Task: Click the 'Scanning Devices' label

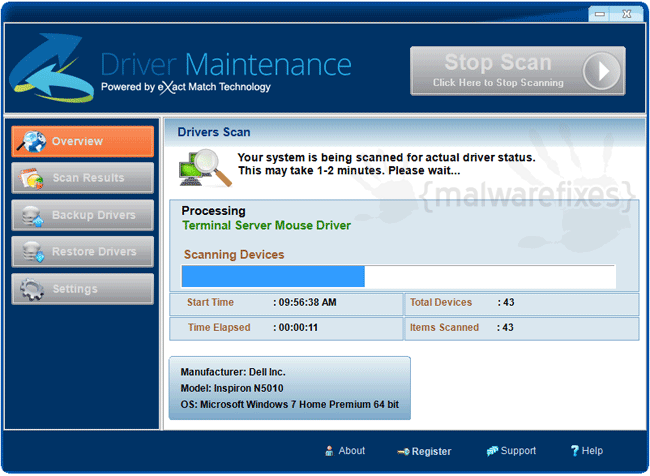Action: click(234, 255)
